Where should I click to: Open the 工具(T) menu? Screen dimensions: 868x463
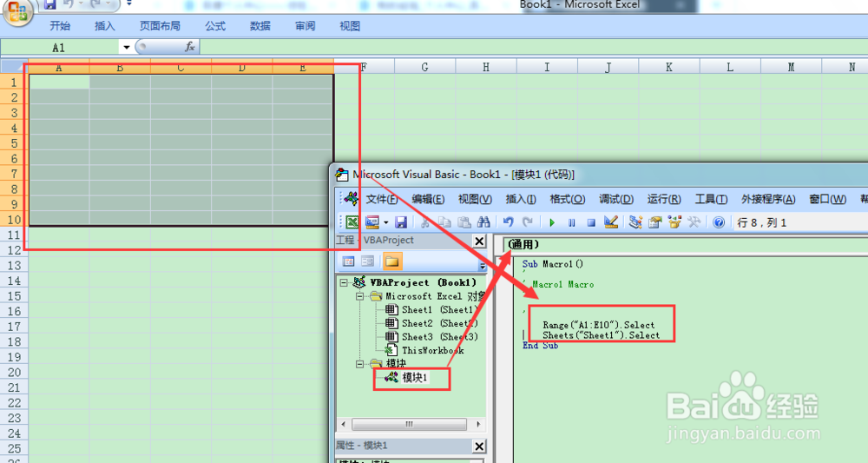pos(711,200)
